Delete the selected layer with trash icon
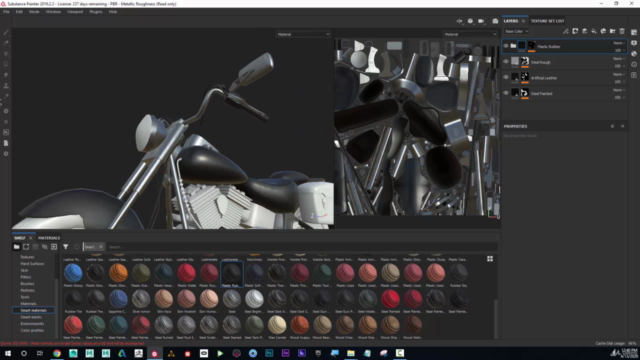This screenshot has height=360, width=640. (622, 31)
